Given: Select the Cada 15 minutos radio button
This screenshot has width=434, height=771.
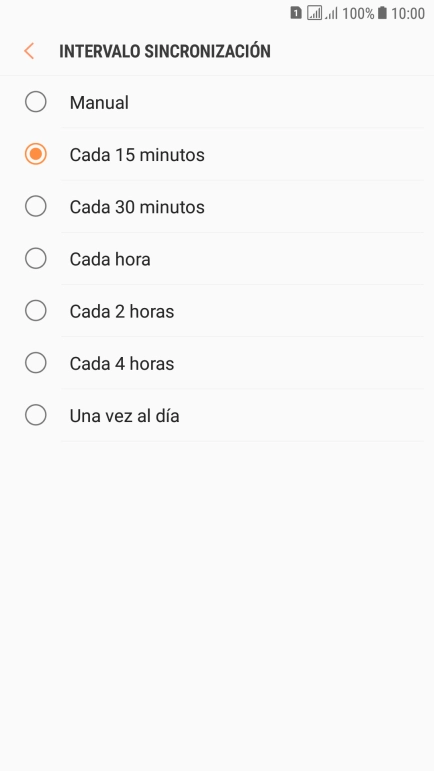Looking at the screenshot, I should pos(36,154).
